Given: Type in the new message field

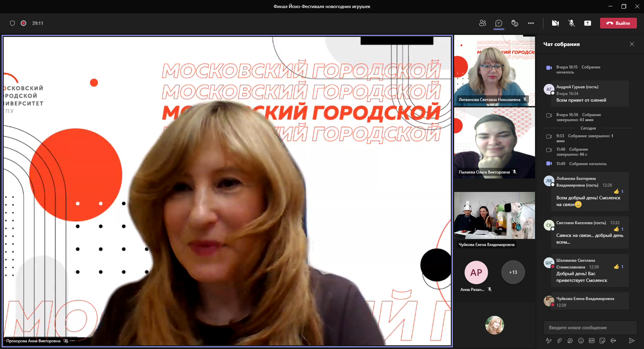Looking at the screenshot, I should click(590, 328).
